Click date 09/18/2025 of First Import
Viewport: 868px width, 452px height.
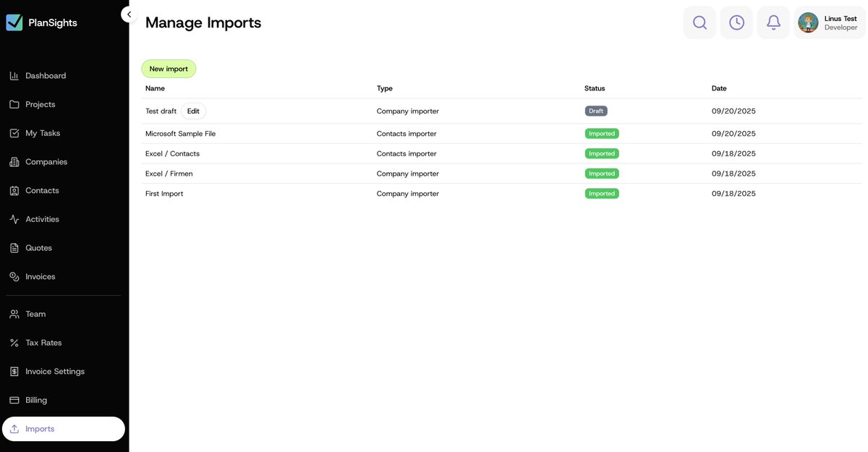coord(733,194)
